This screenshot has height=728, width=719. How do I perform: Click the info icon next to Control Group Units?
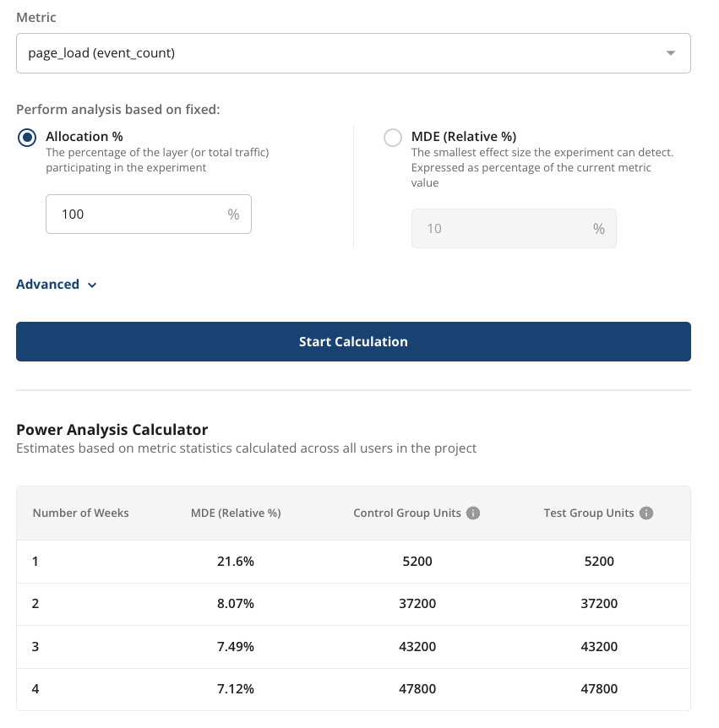click(x=474, y=512)
